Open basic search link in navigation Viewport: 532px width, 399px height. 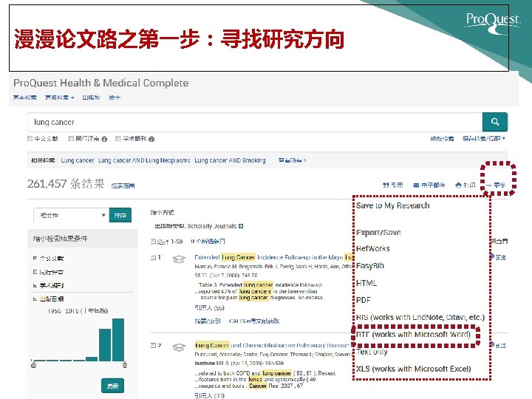(24, 98)
